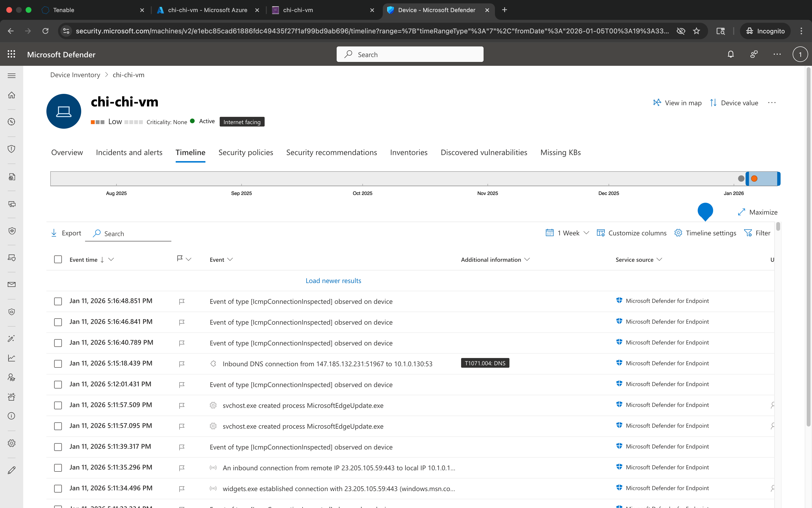Check the 5:16:48.851 PM event row

pos(58,301)
